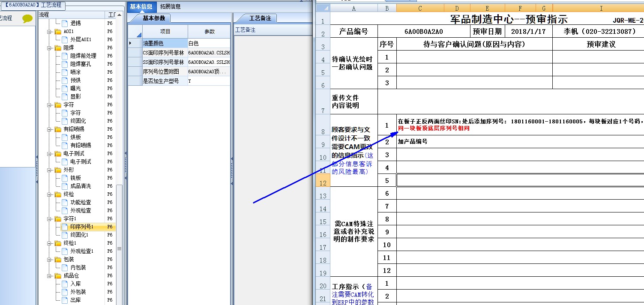Click the grid select-all corner in parameter table

[135, 32]
